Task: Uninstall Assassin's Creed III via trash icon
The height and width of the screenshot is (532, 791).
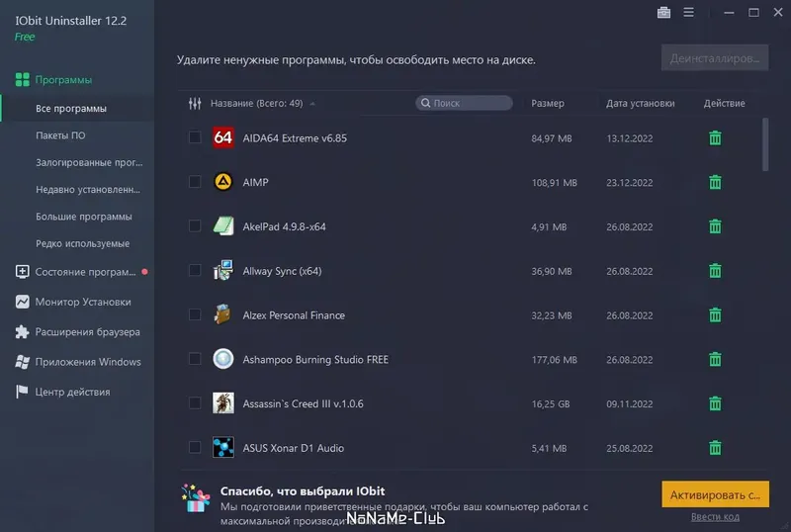Action: [715, 403]
